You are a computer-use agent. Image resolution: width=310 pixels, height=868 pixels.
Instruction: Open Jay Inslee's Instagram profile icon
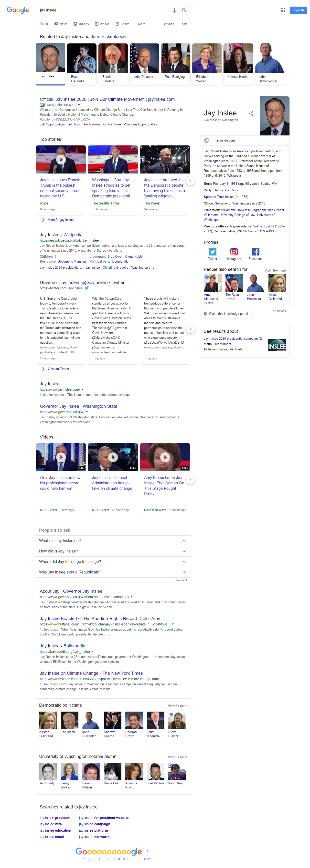[x=234, y=251]
